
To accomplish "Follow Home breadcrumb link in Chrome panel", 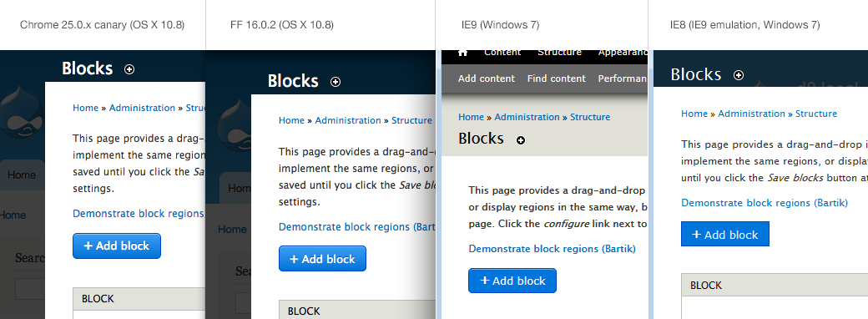I will 85,108.
